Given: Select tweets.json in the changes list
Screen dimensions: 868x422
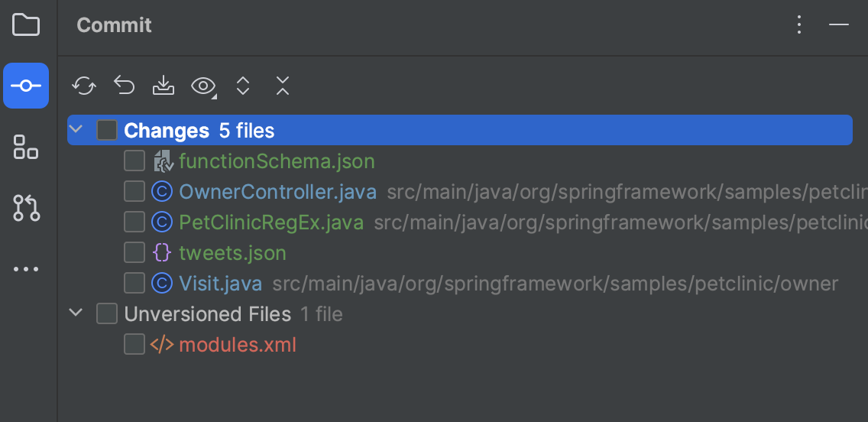Looking at the screenshot, I should pos(232,253).
